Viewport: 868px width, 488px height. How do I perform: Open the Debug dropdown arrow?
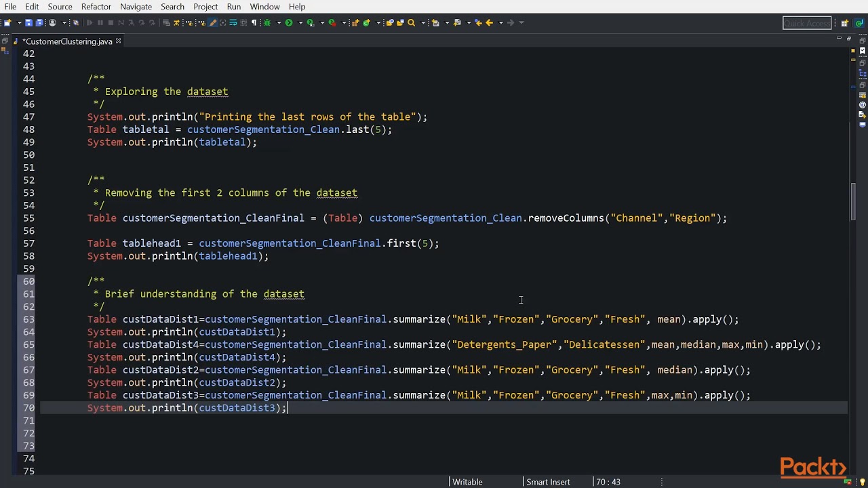coord(279,22)
